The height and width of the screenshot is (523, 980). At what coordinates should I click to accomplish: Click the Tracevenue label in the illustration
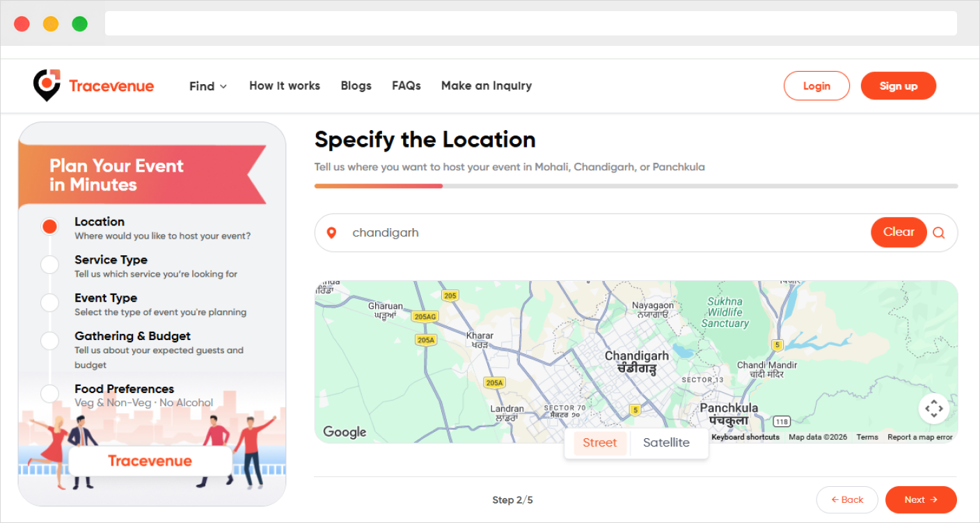tap(150, 461)
